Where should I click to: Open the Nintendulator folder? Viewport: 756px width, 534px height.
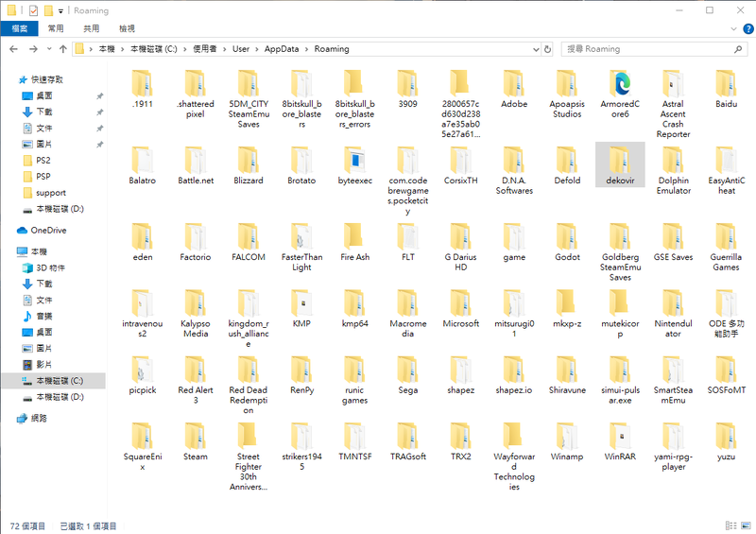coord(673,314)
